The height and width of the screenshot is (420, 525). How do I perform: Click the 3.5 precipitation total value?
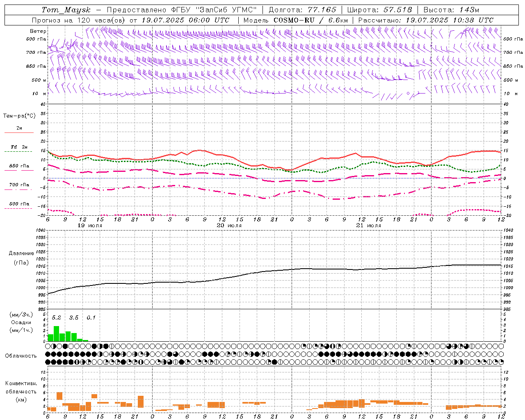[74, 317]
